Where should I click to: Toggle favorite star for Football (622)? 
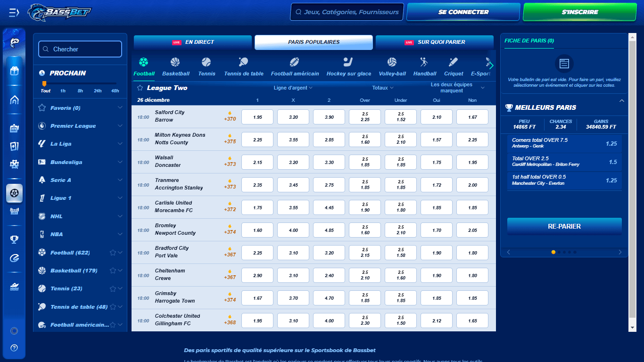click(113, 253)
